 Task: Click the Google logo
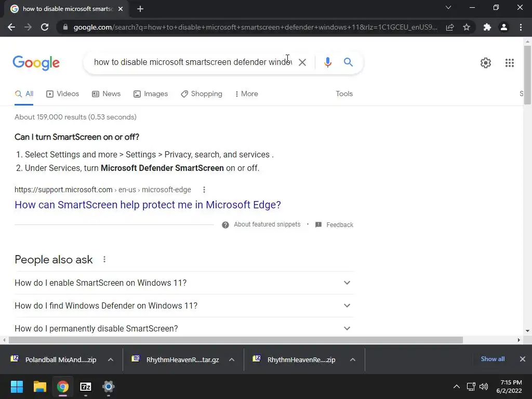[36, 63]
